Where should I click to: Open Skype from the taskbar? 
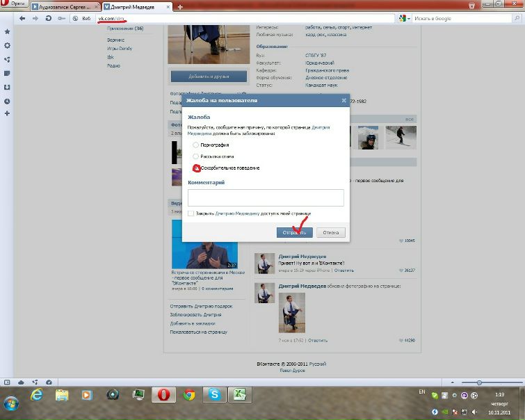pos(215,395)
